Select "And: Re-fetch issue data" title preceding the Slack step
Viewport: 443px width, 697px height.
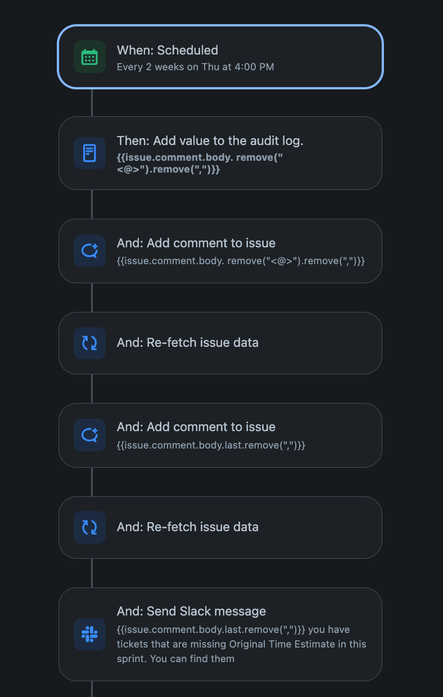click(188, 527)
